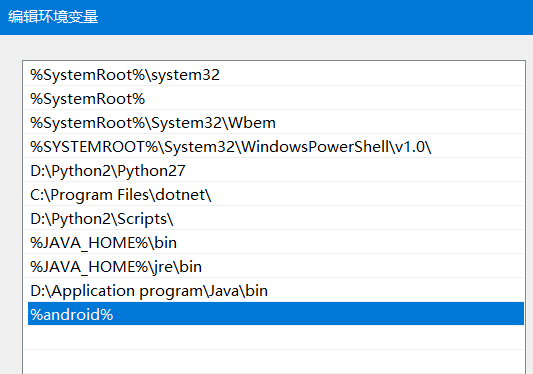
Task: Select D:\Application program\Java\bin entry
Action: pyautogui.click(x=274, y=291)
